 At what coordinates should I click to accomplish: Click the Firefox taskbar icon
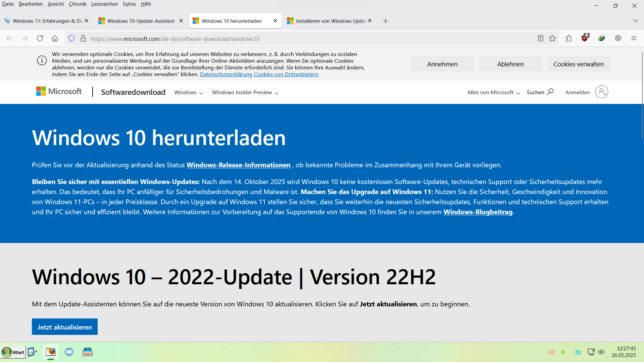(x=51, y=352)
